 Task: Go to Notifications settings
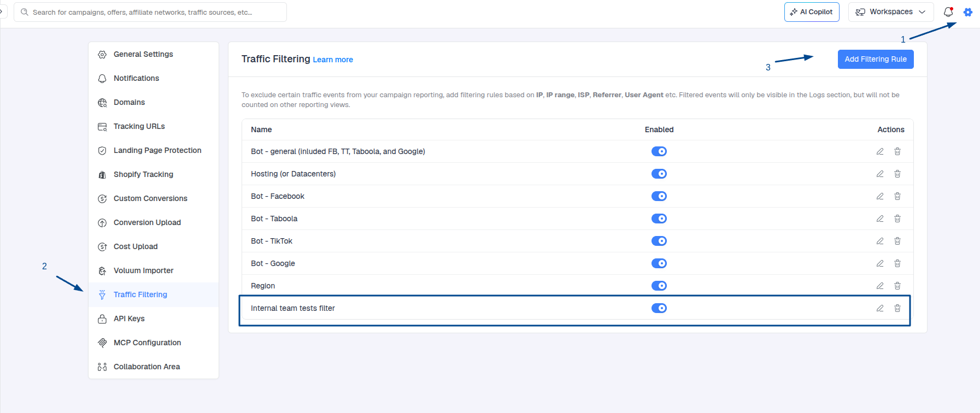(154, 78)
